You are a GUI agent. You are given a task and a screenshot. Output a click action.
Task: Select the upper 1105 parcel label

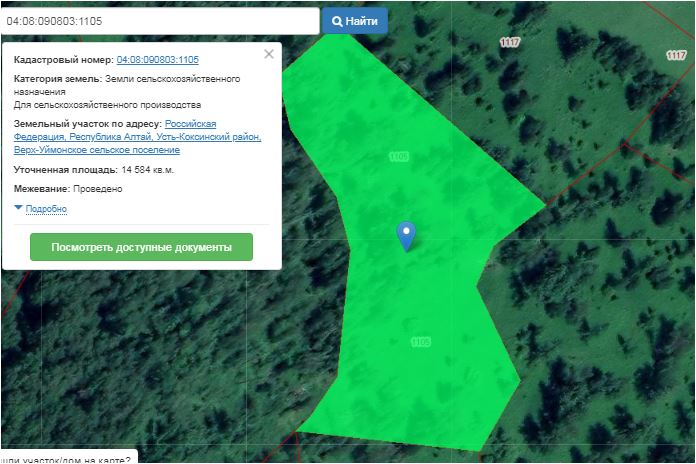click(398, 157)
